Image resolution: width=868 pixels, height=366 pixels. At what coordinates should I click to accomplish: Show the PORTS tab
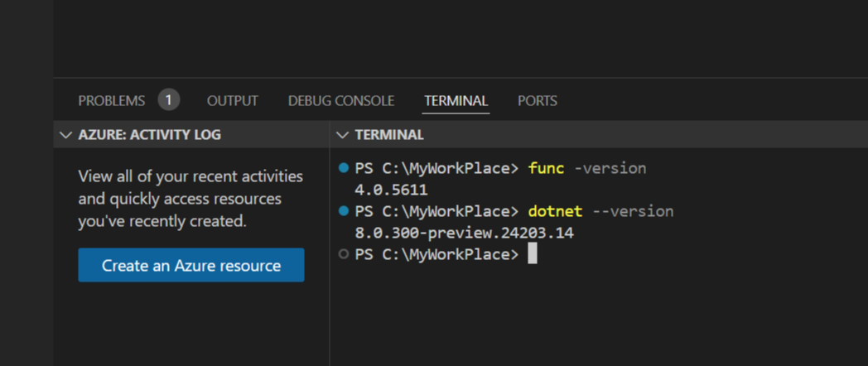tap(537, 100)
